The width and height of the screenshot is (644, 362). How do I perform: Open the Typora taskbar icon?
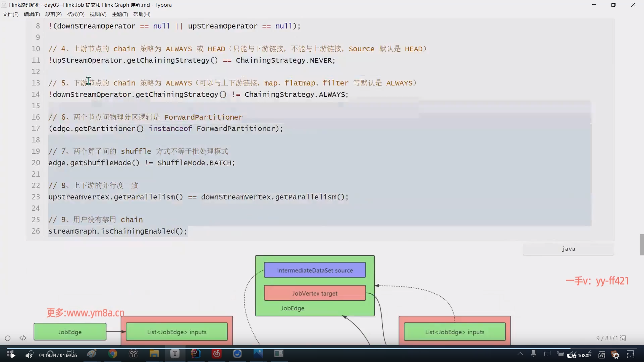[x=175, y=354]
